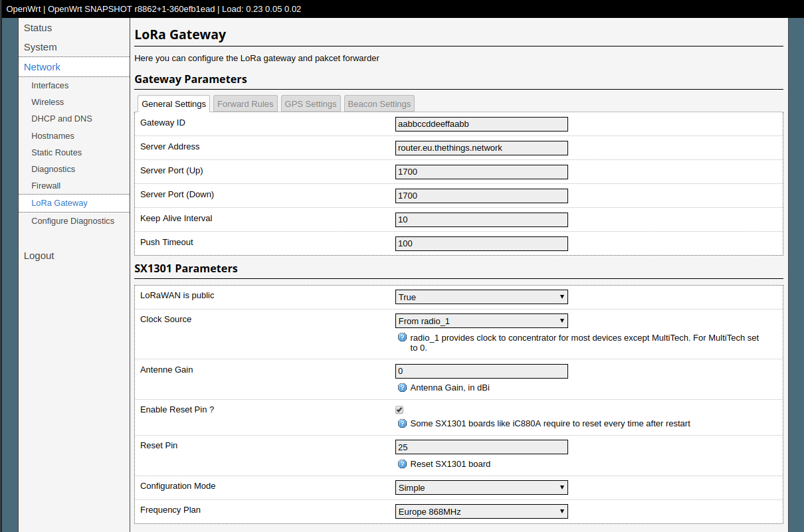The width and height of the screenshot is (804, 532).
Task: Go to the Wireless settings page
Action: pos(48,102)
